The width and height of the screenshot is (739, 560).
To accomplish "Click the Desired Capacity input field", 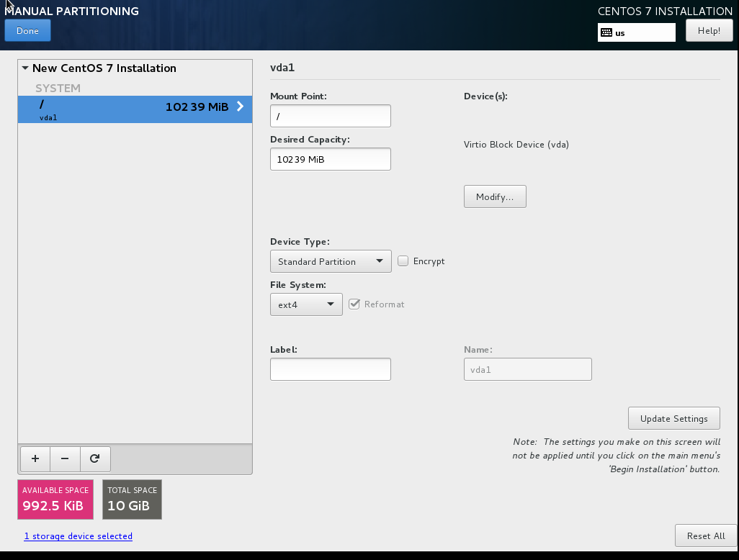I will pyautogui.click(x=330, y=159).
